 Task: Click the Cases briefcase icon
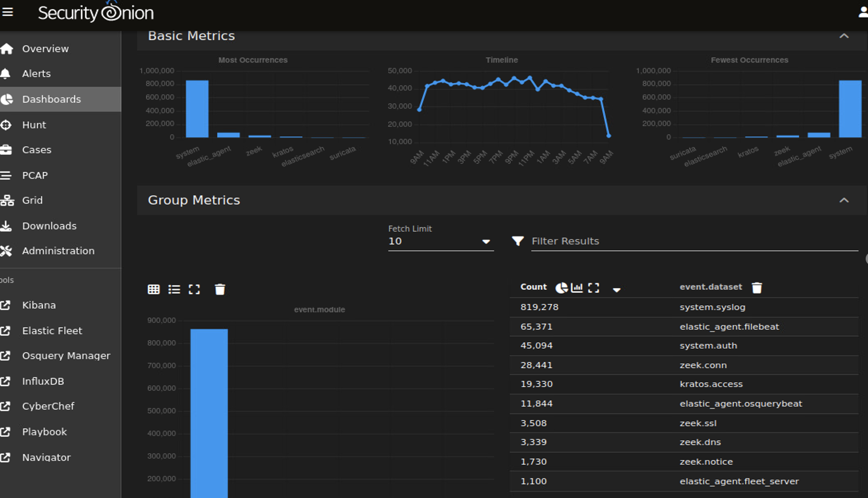6,150
